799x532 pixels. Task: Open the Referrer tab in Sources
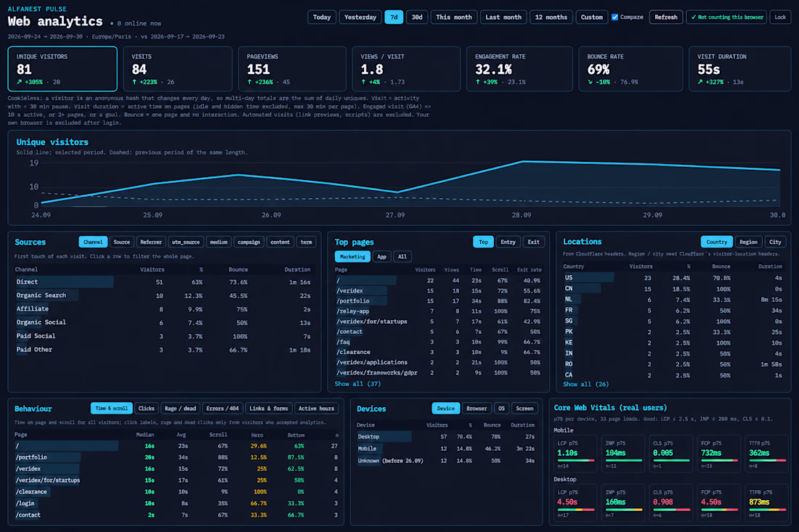point(151,242)
